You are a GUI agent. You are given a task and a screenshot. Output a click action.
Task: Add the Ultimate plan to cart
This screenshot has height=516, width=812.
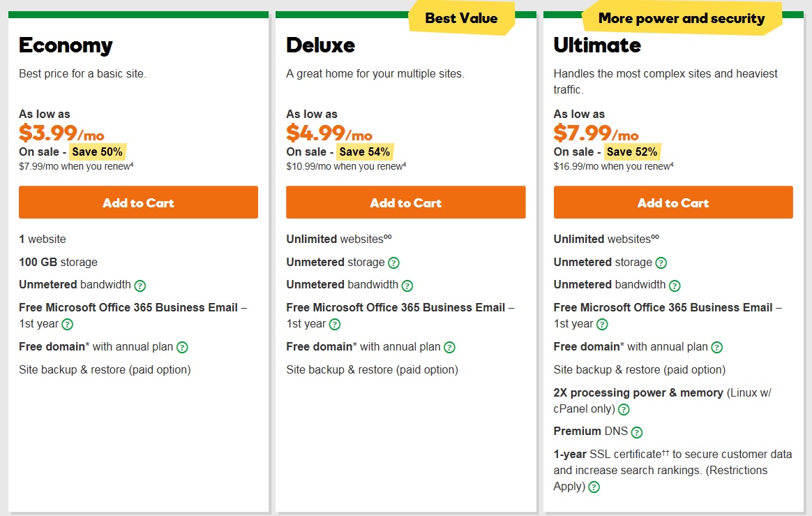[x=673, y=202]
